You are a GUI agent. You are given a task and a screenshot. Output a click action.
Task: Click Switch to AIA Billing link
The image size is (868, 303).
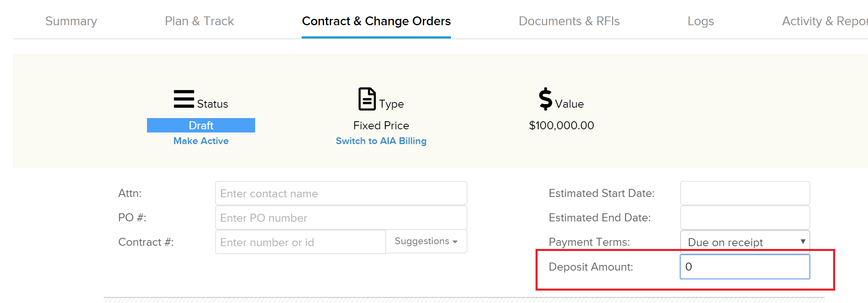tap(381, 141)
